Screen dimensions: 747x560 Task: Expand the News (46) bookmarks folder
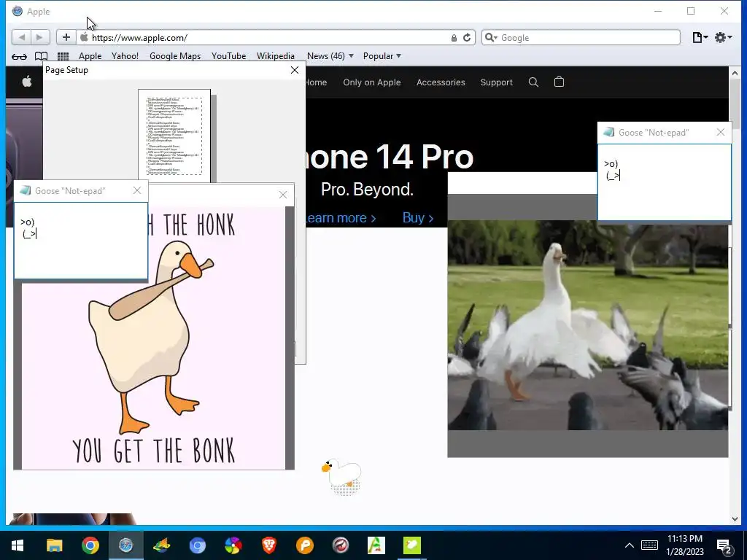[x=330, y=55]
